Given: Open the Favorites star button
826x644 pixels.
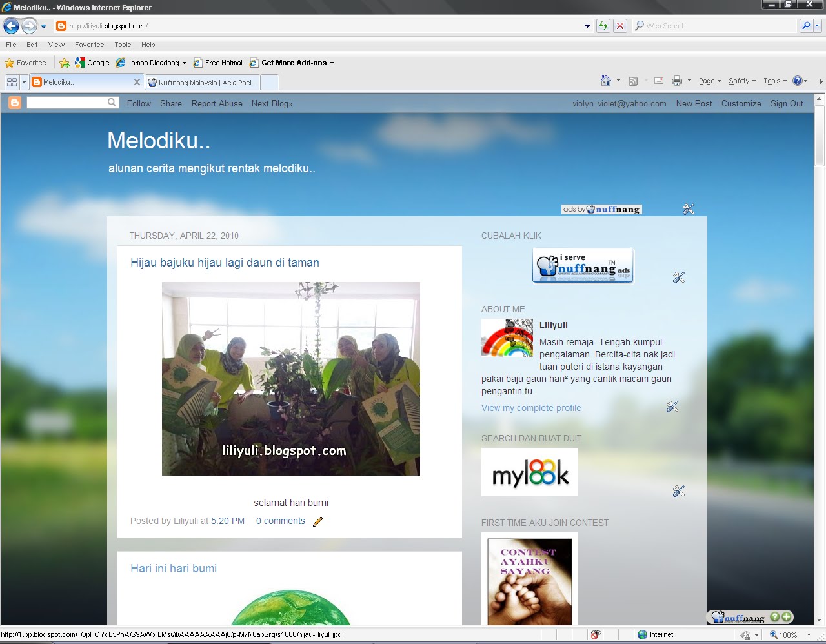Looking at the screenshot, I should click(x=25, y=63).
